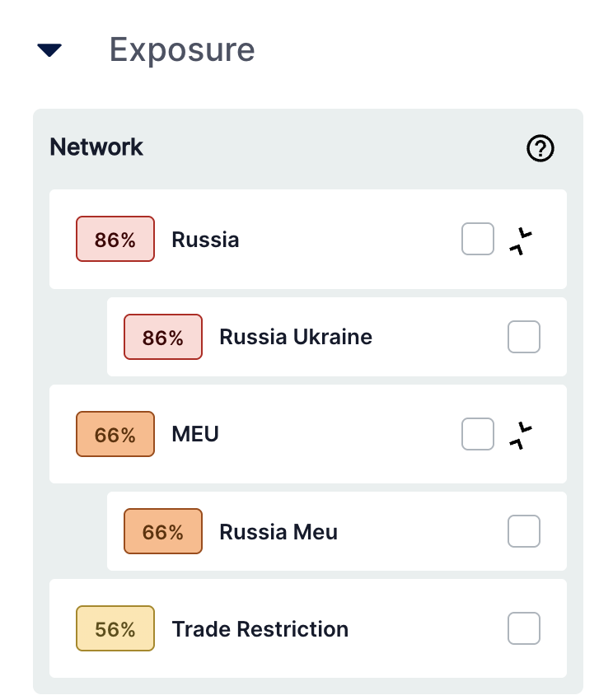Click the Network help question mark icon
613x700 pixels.
(x=540, y=148)
